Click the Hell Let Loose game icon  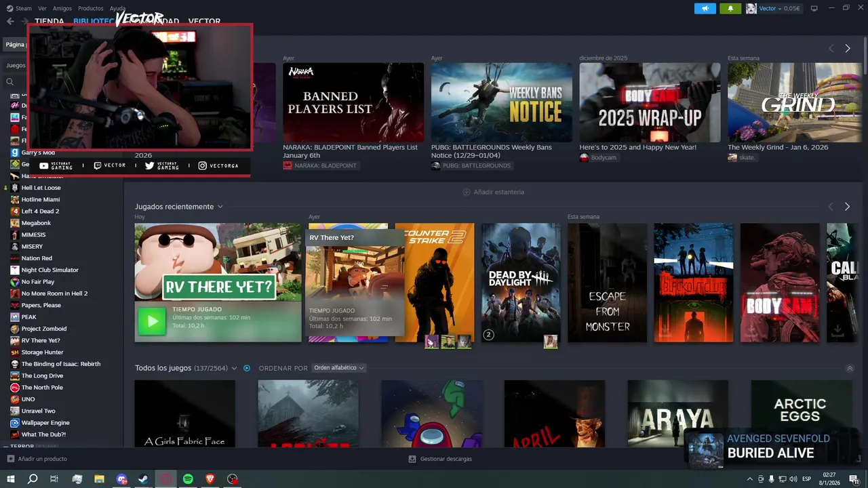point(15,188)
